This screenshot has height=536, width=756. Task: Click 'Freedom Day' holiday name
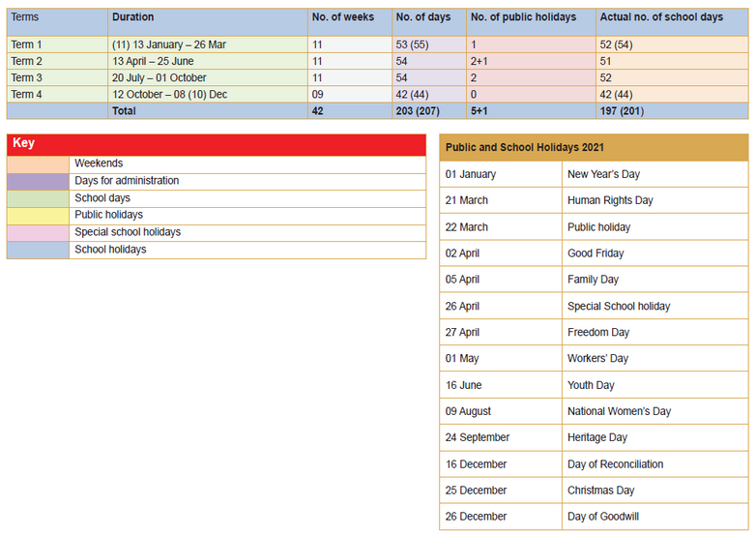[x=598, y=332]
